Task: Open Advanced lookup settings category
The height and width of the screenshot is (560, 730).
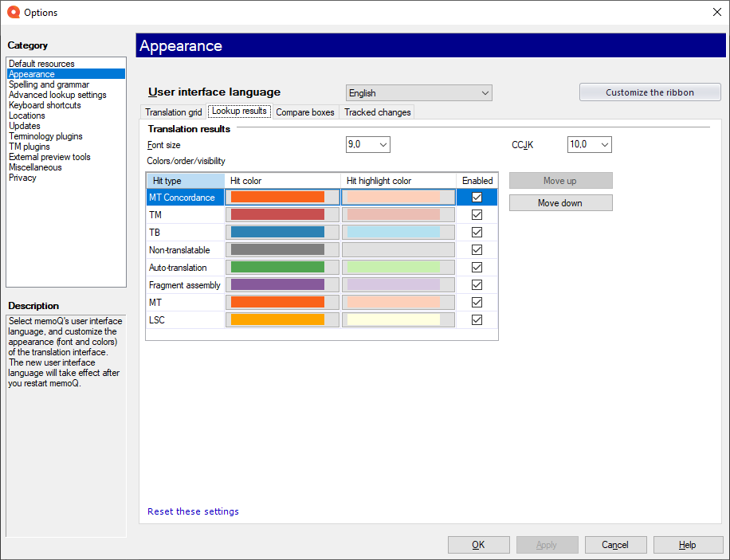Action: [x=65, y=95]
